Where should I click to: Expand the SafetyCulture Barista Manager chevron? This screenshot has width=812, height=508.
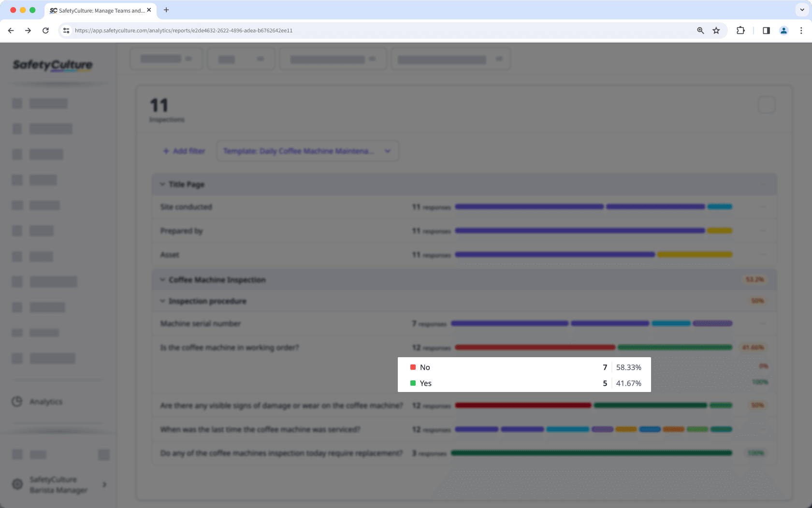(x=104, y=484)
